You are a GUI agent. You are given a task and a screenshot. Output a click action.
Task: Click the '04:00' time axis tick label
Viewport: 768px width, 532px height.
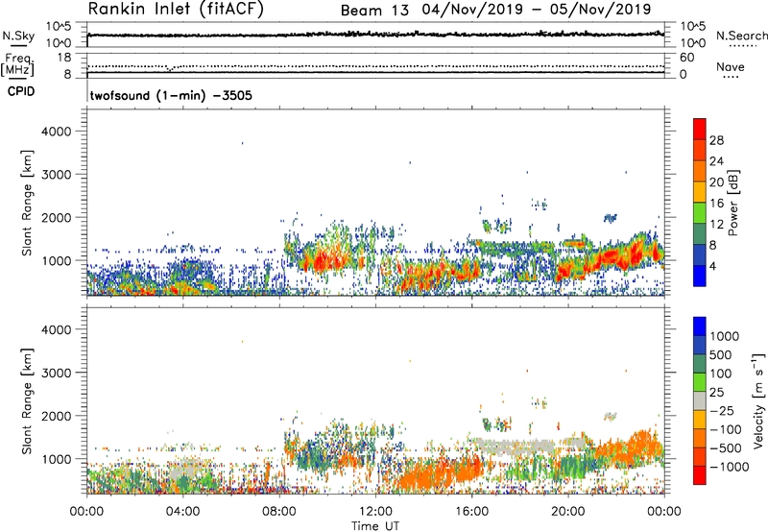[182, 512]
